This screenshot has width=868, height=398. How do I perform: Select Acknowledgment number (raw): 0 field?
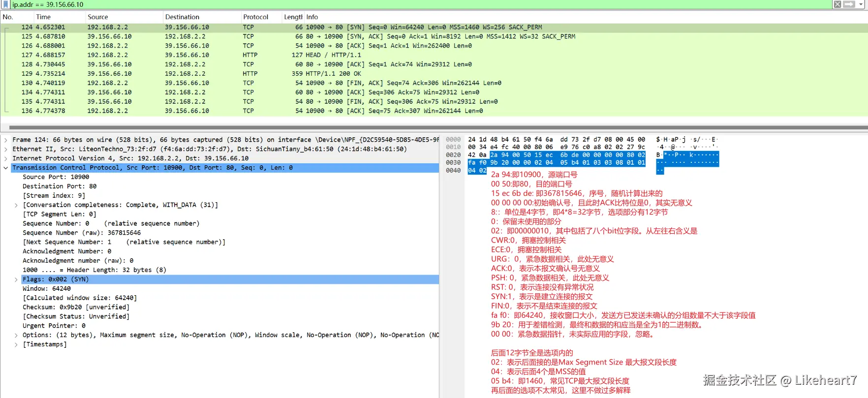coord(78,261)
